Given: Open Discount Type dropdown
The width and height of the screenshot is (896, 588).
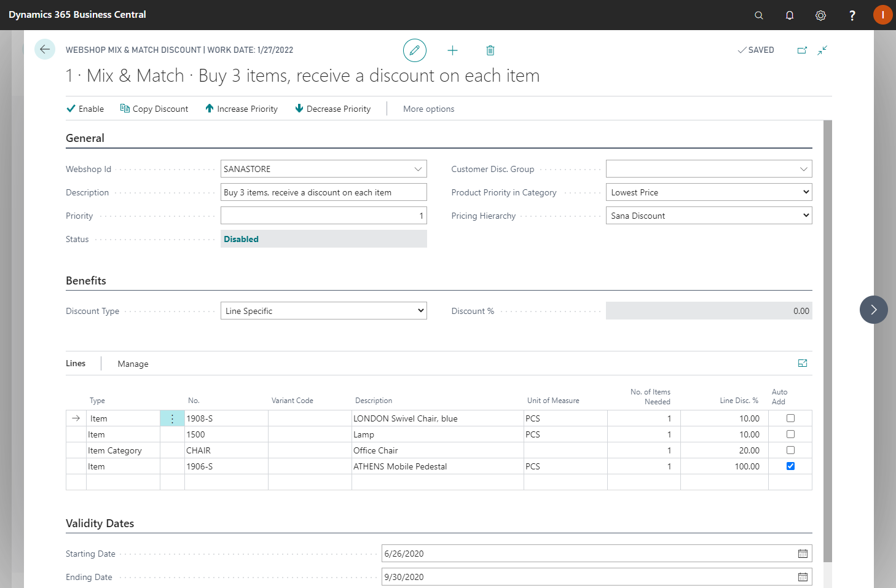Looking at the screenshot, I should [323, 311].
